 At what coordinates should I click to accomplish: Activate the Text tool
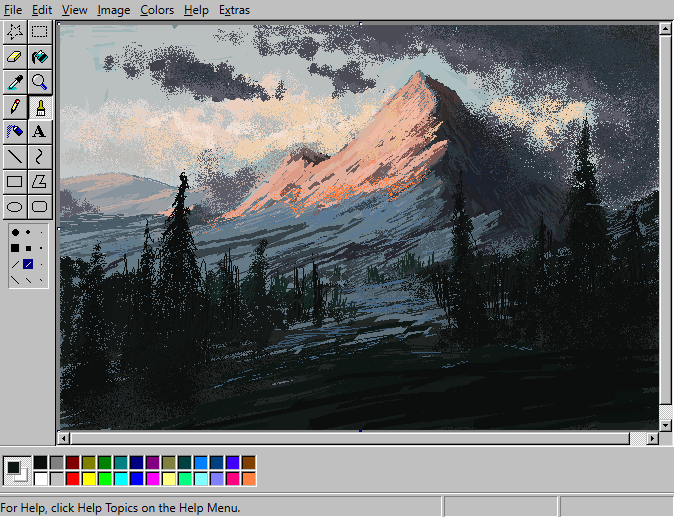point(40,132)
